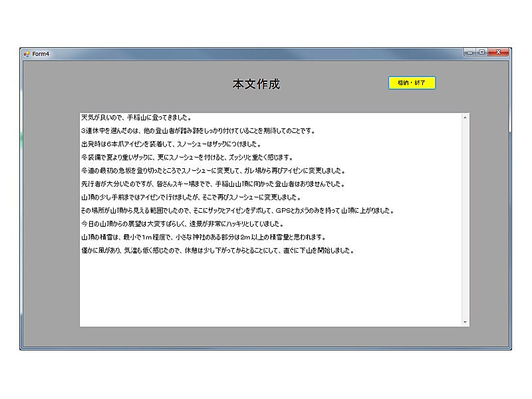Click the line starting 冬装備で夏より重いザック

coord(186,158)
